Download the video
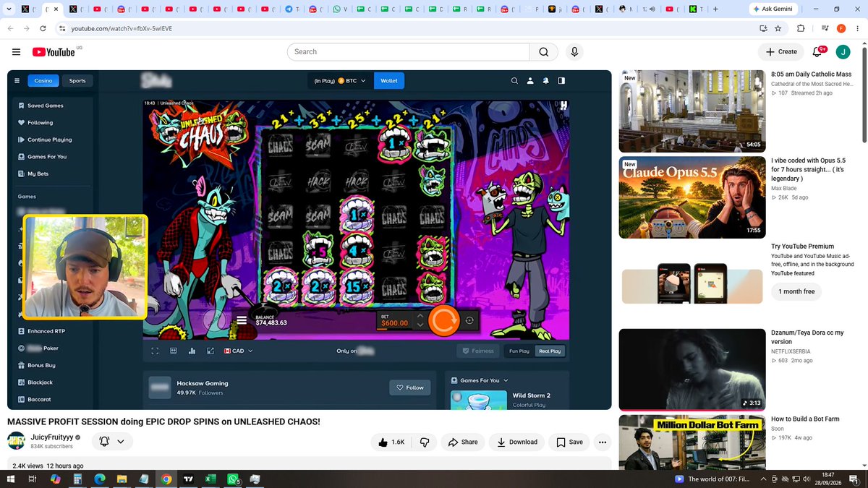868x488 pixels. (x=516, y=442)
